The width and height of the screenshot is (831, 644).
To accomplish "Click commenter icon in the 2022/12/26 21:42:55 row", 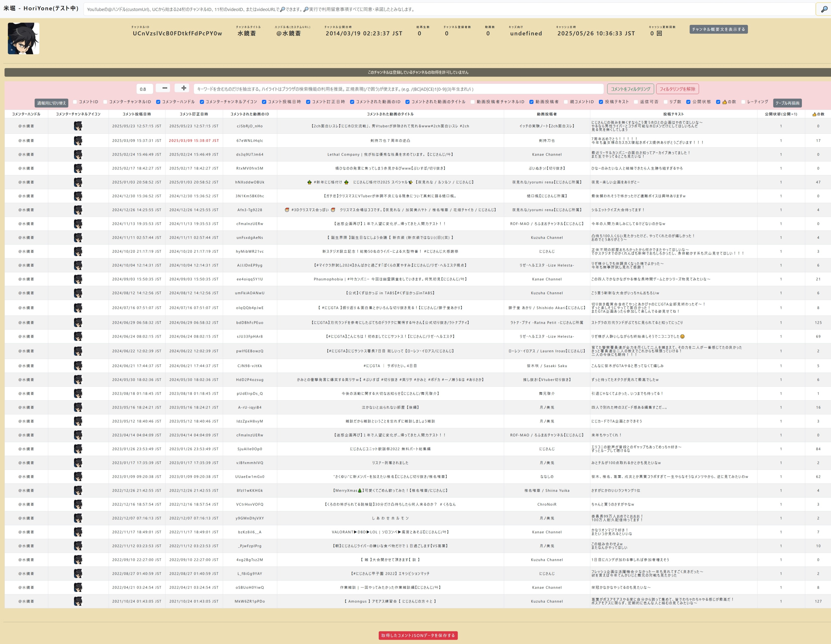I will [x=78, y=490].
